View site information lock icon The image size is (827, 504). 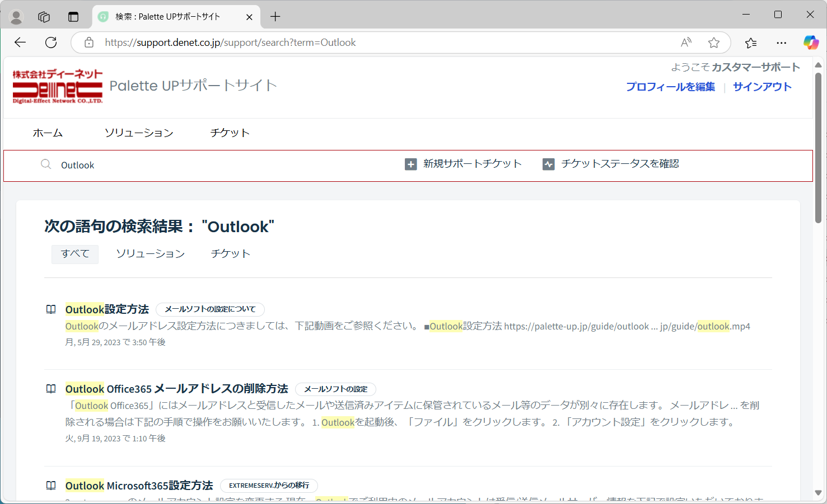[88, 43]
